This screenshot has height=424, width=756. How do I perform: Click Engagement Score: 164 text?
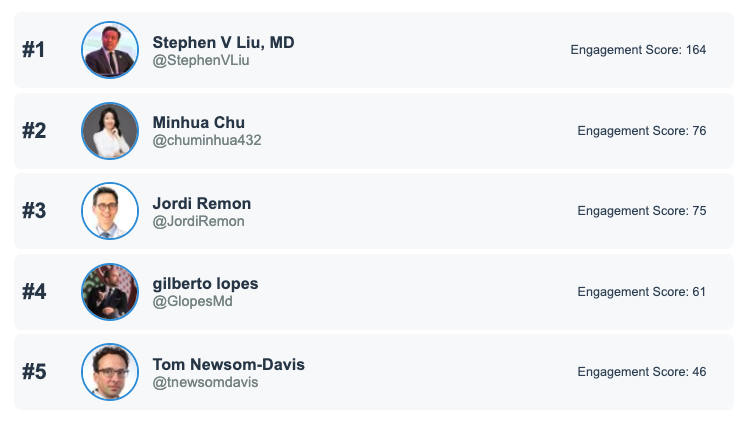638,50
